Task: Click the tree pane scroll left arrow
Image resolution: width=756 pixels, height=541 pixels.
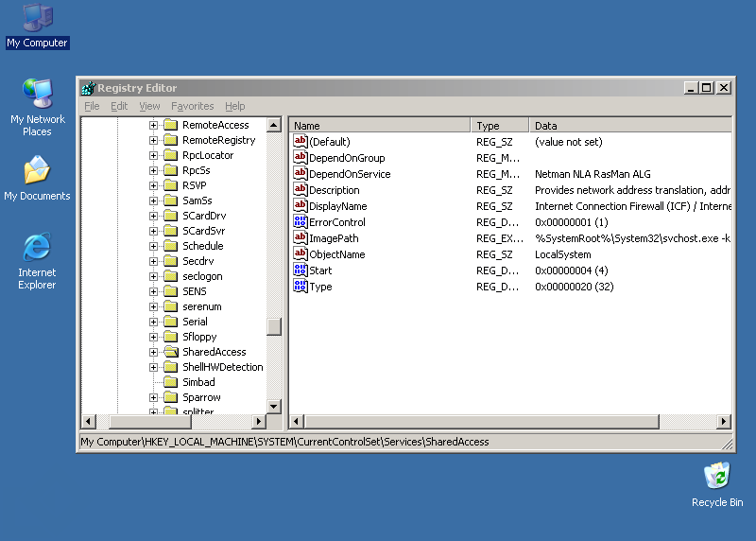Action: [88, 422]
